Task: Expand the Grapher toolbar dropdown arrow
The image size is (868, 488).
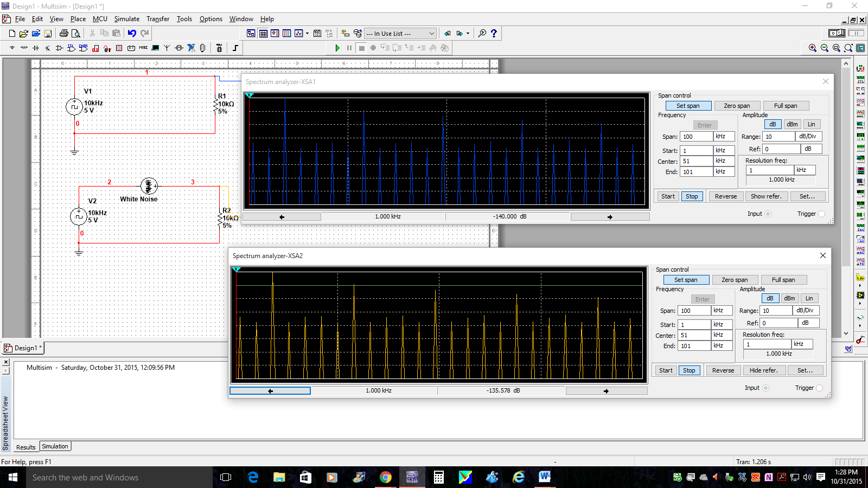Action: (307, 34)
